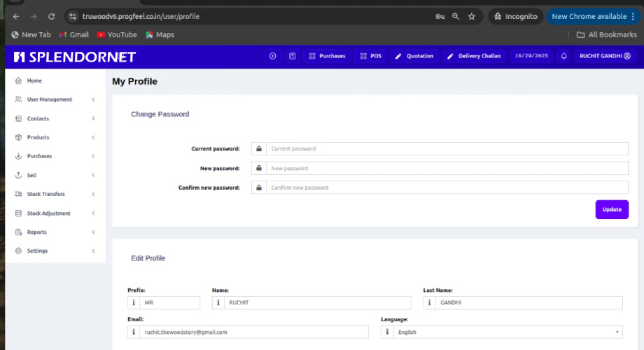Open the calculator icon in top bar

tap(293, 56)
